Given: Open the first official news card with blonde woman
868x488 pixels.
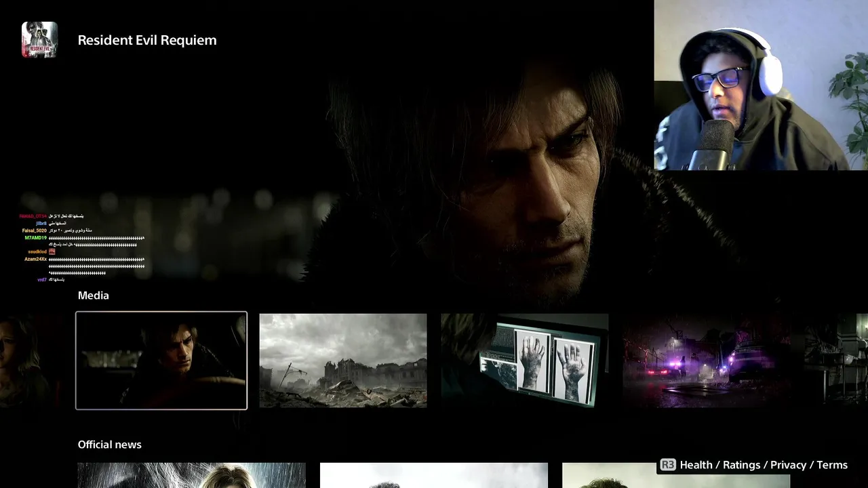Looking at the screenshot, I should point(192,475).
